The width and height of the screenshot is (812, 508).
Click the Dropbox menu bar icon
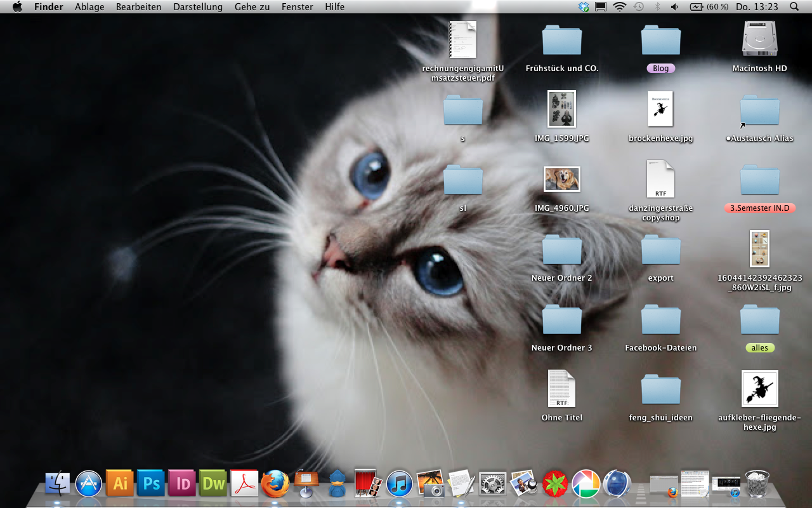[584, 7]
